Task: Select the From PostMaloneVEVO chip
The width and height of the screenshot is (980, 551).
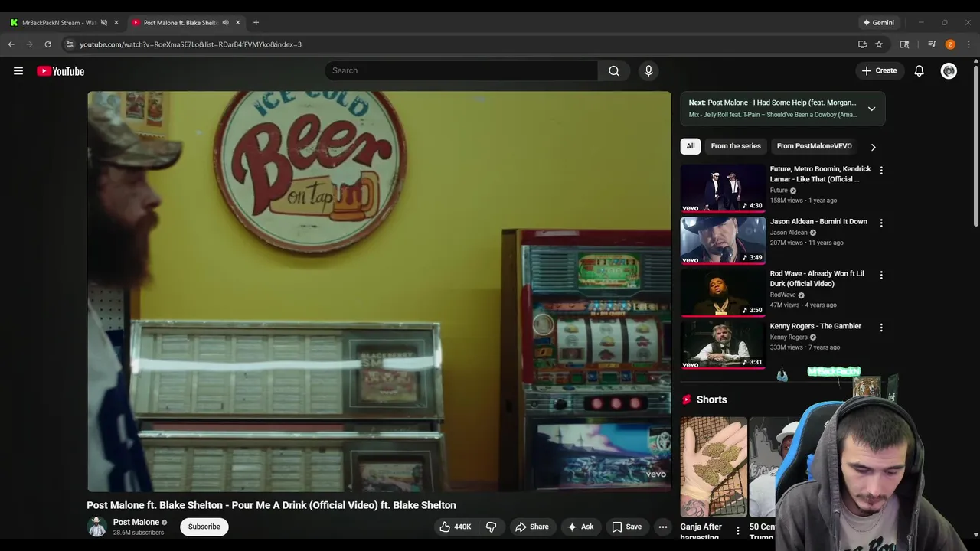Action: click(814, 146)
